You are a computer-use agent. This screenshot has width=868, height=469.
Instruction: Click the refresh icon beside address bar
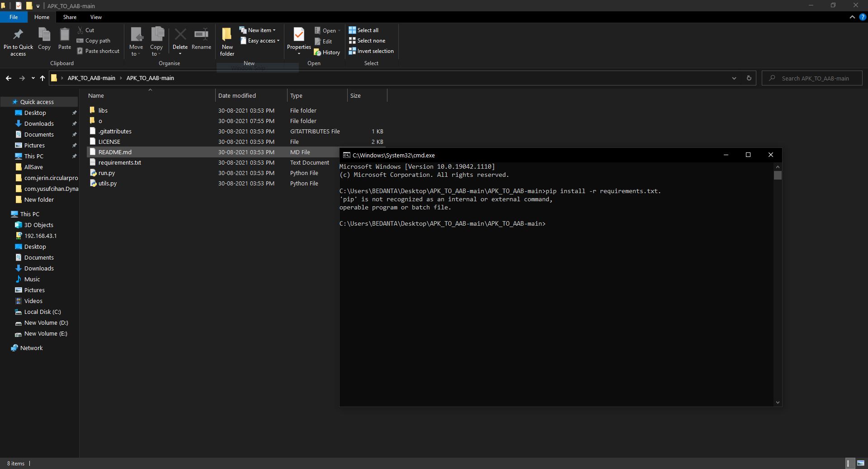[749, 78]
